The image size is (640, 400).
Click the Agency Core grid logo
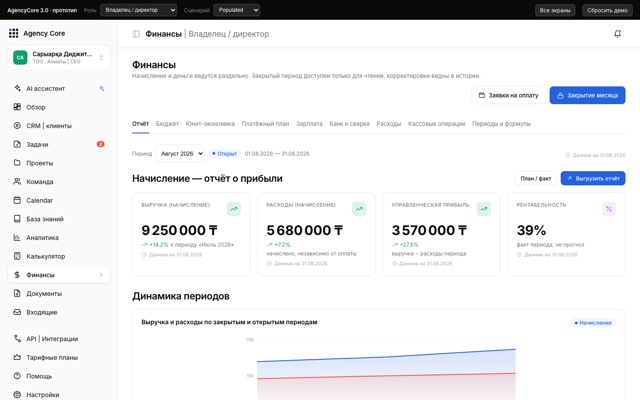(13, 33)
